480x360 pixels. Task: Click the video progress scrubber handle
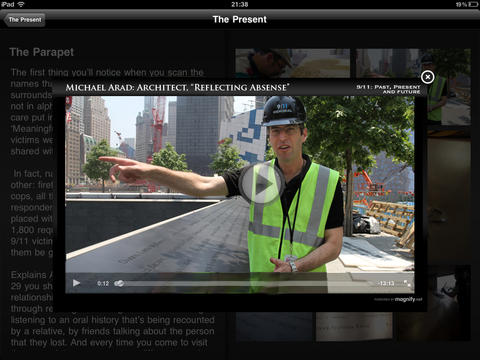tap(119, 283)
